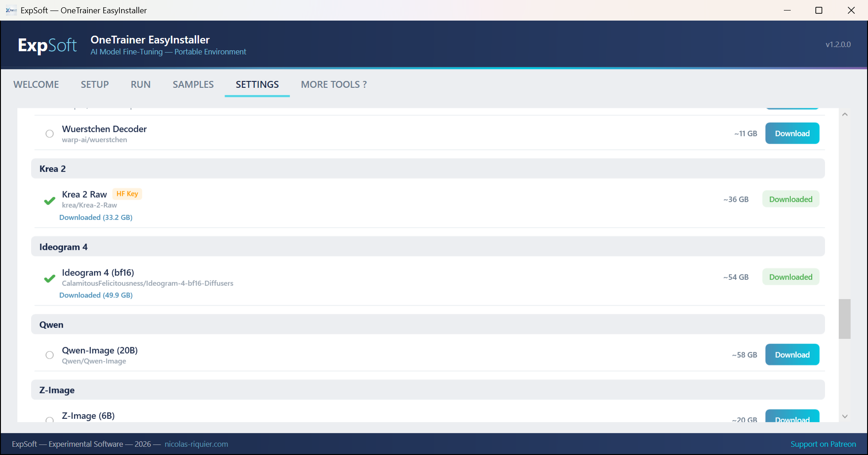
Task: Click the Z-Image section header
Action: click(x=428, y=390)
